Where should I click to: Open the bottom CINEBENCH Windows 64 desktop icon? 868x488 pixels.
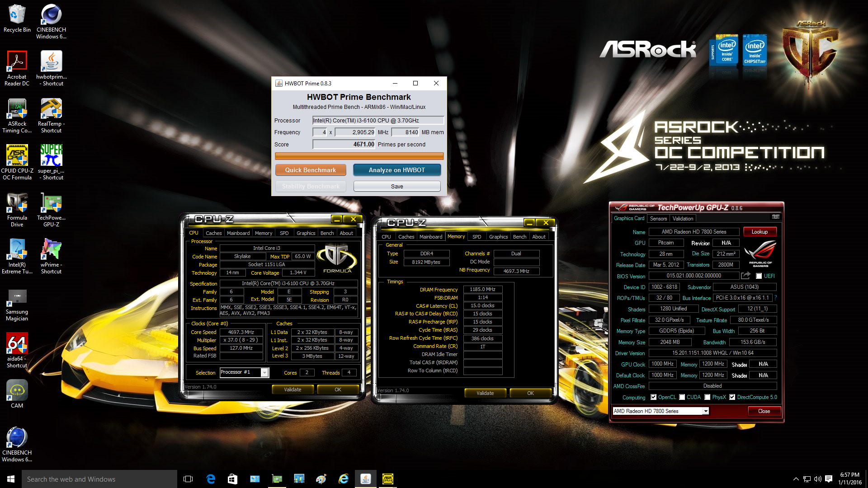[x=17, y=444]
